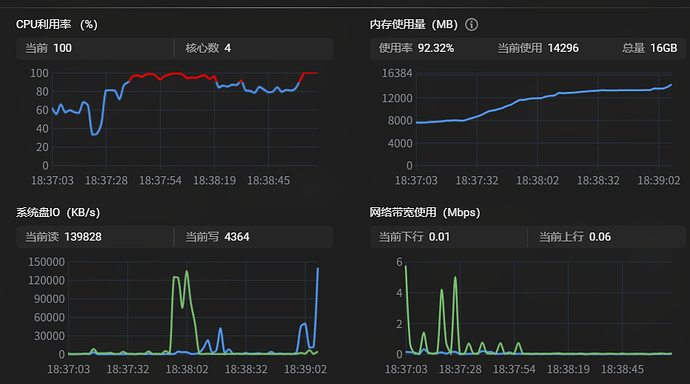This screenshot has width=690, height=384.
Task: Click the 16384 axis label on memory chart
Action: (397, 73)
